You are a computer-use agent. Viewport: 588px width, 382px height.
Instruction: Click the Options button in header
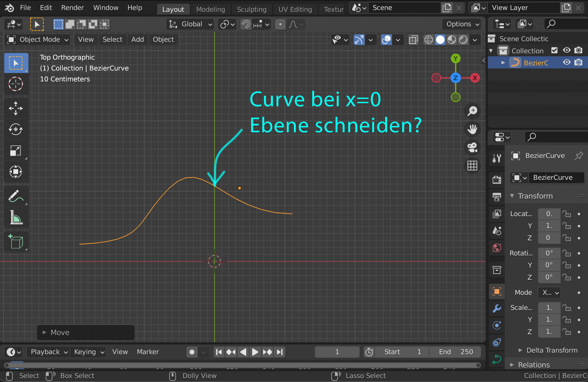[462, 24]
